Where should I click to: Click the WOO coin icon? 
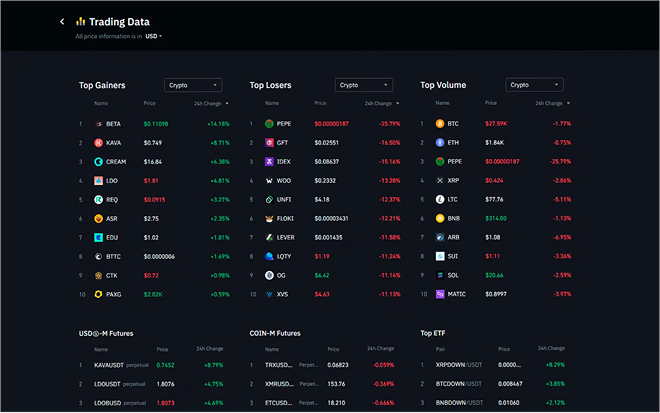[269, 181]
